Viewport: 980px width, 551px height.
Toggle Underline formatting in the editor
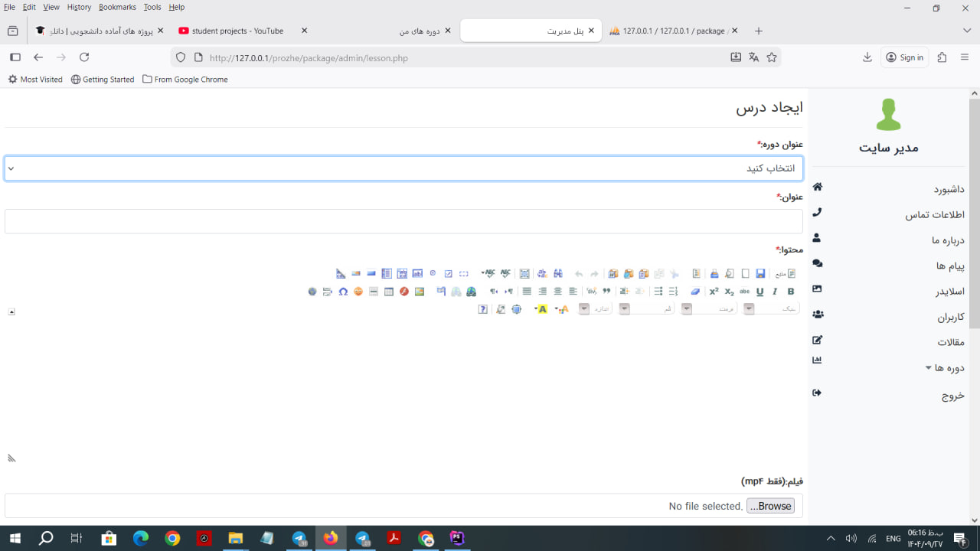(759, 292)
